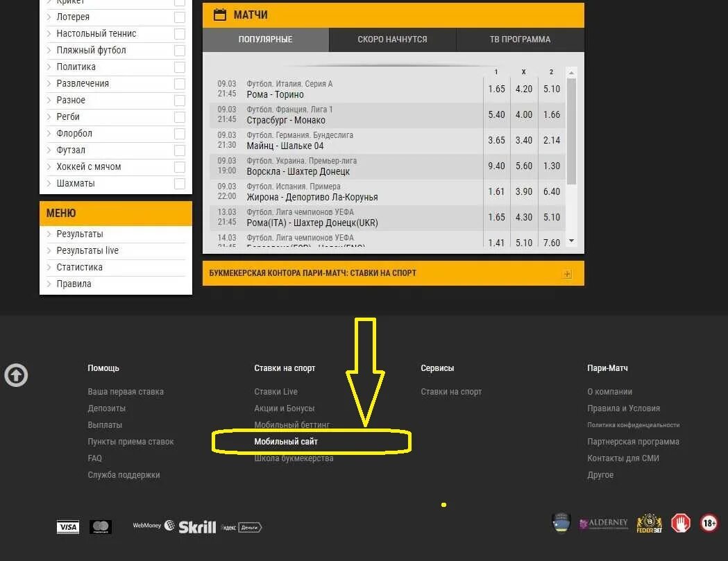728x561 pixels.
Task: Click the red stop-hand icon
Action: [x=681, y=524]
